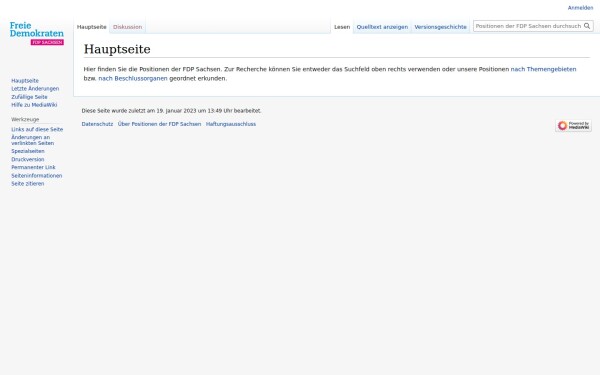Click the Hauptseite page heading
This screenshot has height=375, width=600.
pos(117,49)
